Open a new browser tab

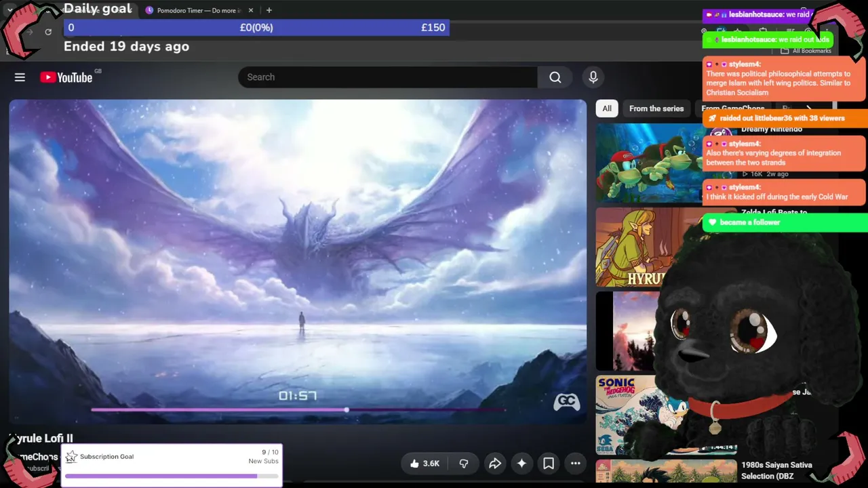tap(269, 10)
